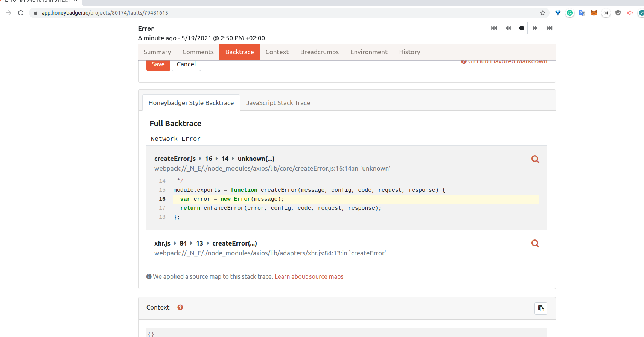Open Learn about source maps link
Image resolution: width=644 pixels, height=337 pixels.
[309, 276]
